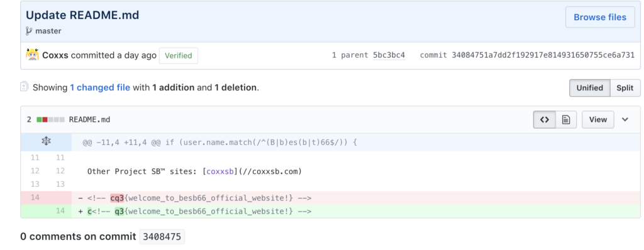This screenshot has height=250, width=644.
Task: Click the added line number 14
Action: click(60, 211)
